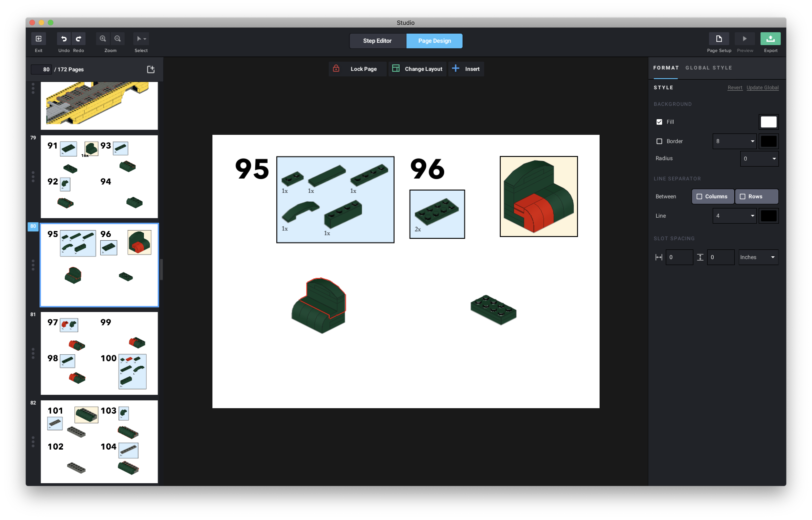Click step number 96 on page
The height and width of the screenshot is (520, 812).
pyautogui.click(x=427, y=169)
